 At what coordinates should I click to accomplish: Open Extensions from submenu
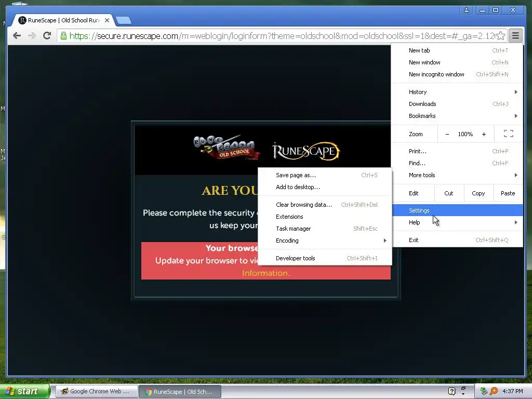point(325,217)
